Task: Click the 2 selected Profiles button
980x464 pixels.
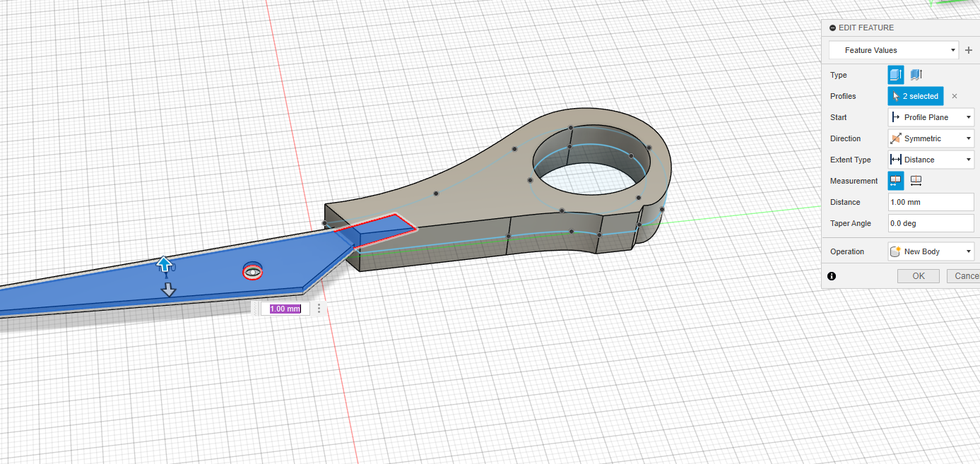Action: point(916,96)
